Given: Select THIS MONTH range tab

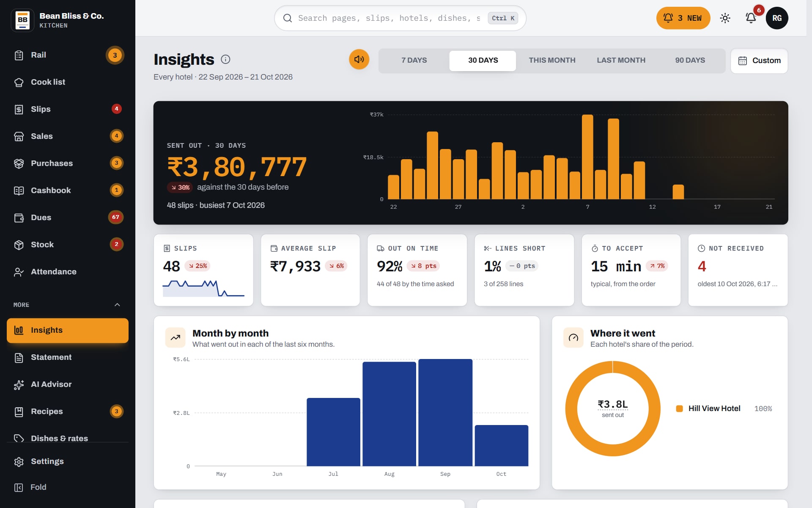Looking at the screenshot, I should click(552, 61).
